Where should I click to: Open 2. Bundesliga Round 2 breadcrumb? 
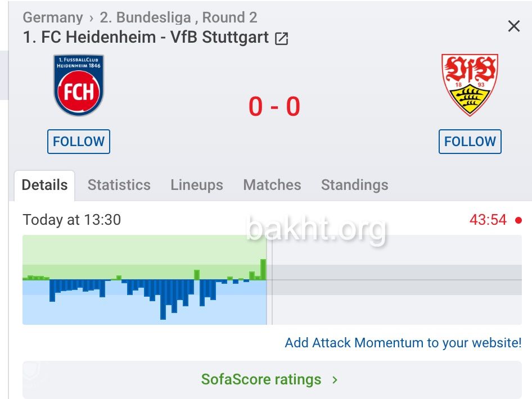[x=178, y=17]
